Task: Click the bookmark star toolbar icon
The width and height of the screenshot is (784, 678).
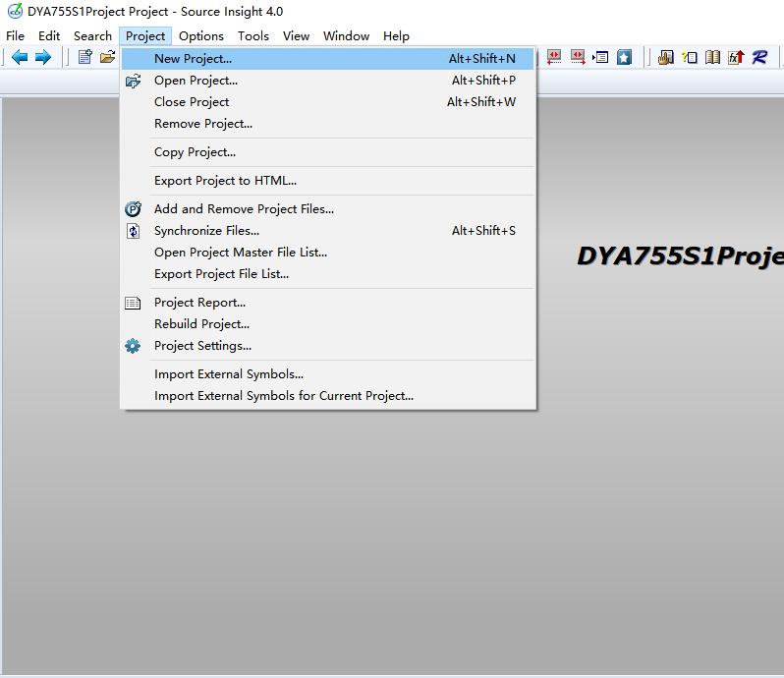Action: pyautogui.click(x=624, y=57)
